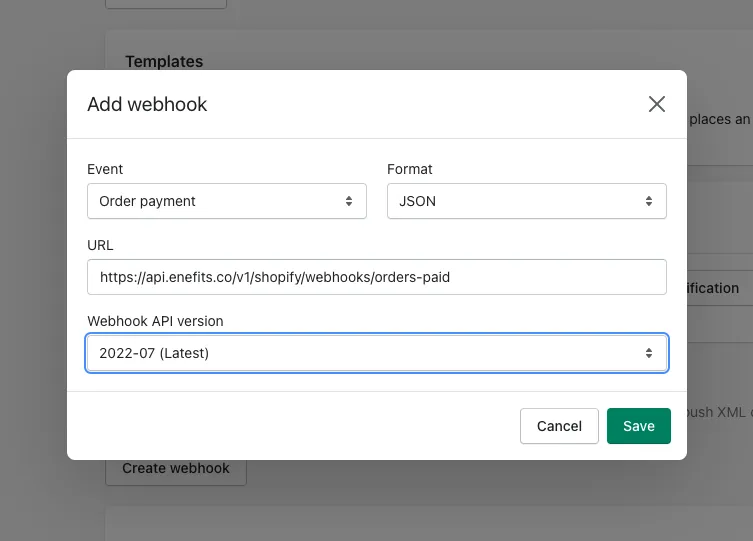Click the Create webhook button behind the dialog
The width and height of the screenshot is (753, 541).
(x=176, y=469)
